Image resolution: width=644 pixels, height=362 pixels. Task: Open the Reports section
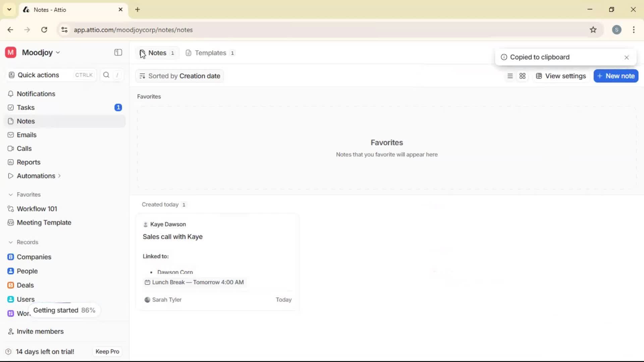coord(28,162)
